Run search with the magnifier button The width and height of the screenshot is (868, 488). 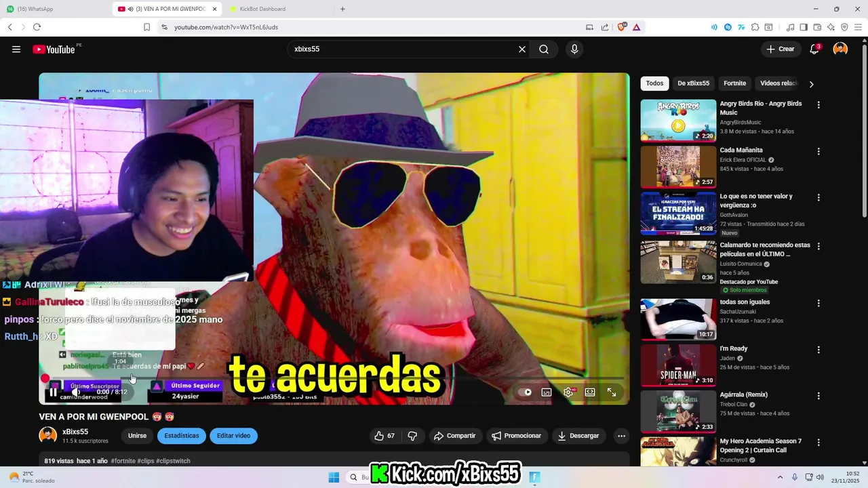pos(544,49)
